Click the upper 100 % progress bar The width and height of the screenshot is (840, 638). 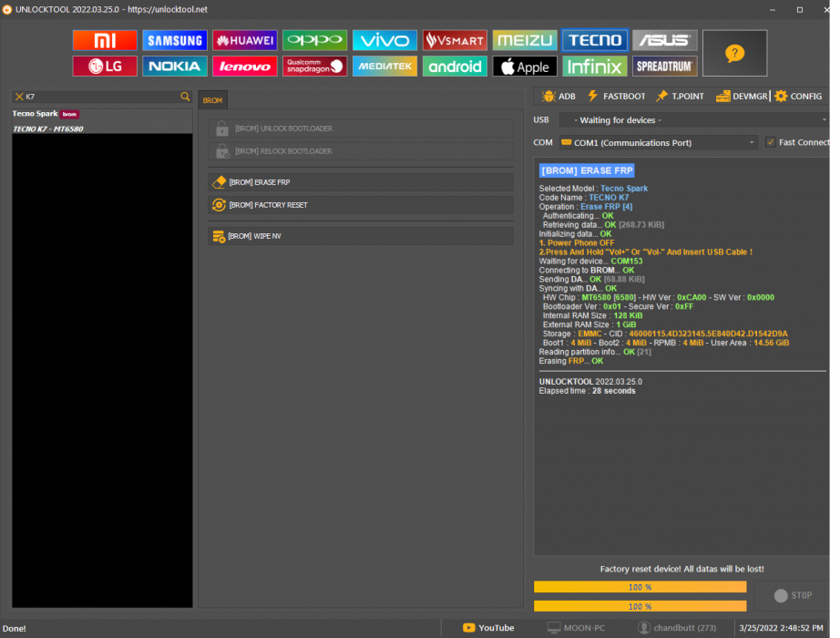pos(640,587)
